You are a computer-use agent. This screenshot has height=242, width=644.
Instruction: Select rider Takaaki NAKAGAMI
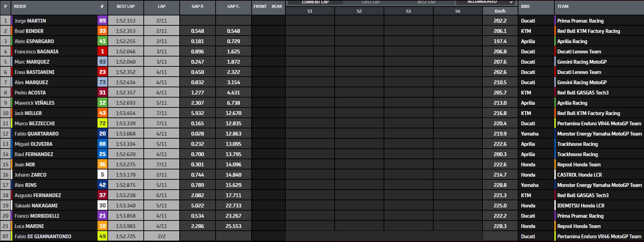click(36, 206)
